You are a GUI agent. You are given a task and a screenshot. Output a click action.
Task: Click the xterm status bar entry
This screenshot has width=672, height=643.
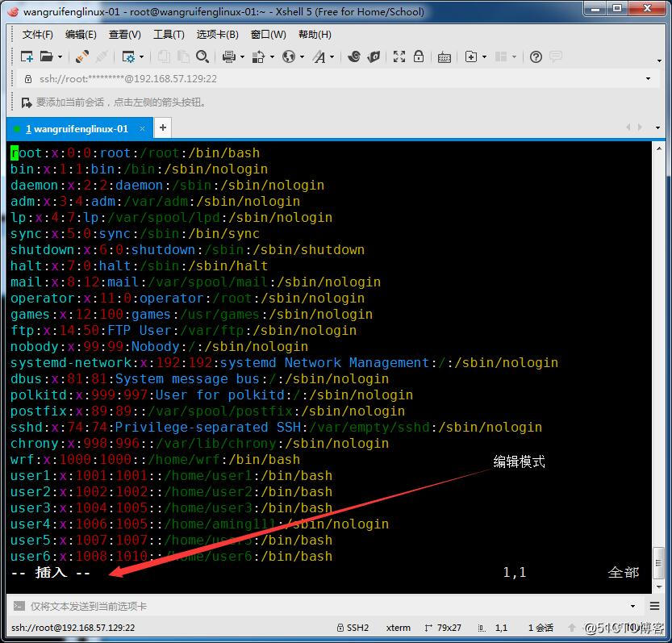tap(399, 628)
